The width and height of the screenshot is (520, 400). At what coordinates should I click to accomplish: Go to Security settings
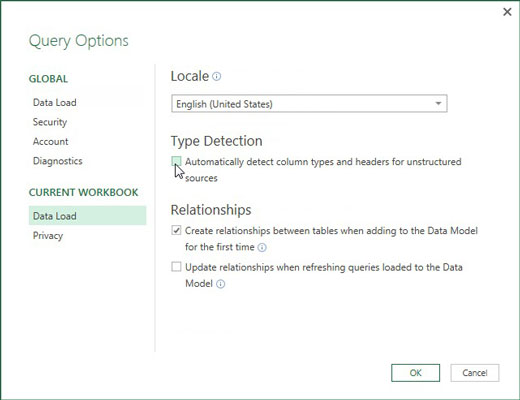(x=50, y=122)
